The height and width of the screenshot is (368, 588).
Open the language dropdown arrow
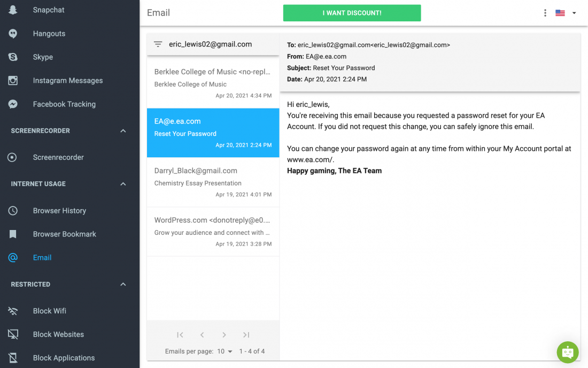click(574, 13)
